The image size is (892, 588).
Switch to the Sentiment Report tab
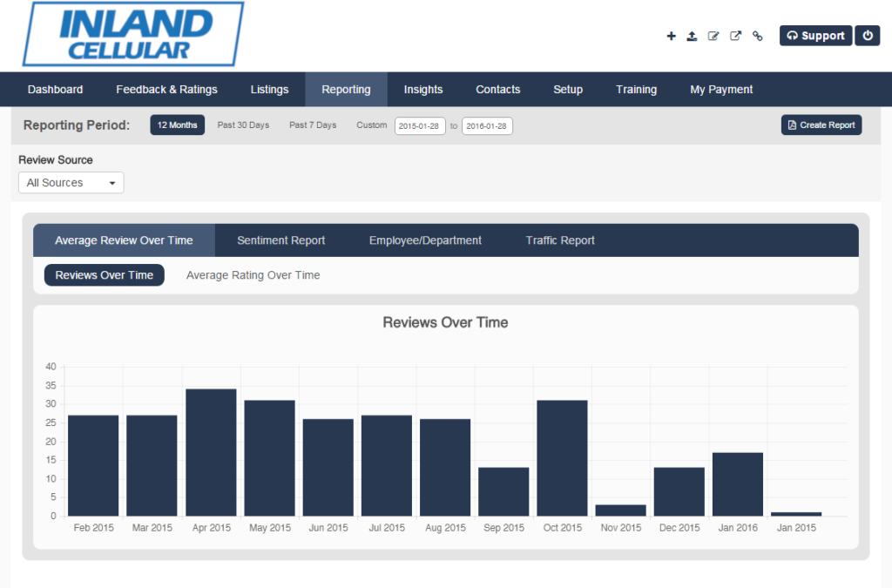(x=280, y=240)
